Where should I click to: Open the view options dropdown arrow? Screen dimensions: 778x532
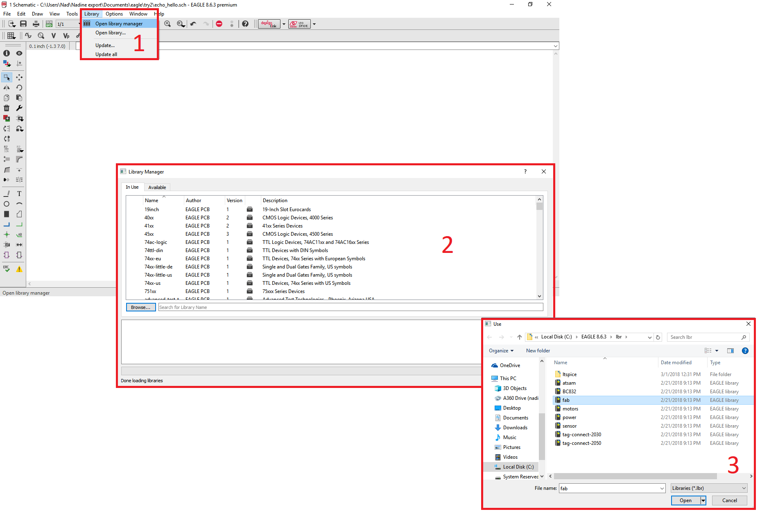(x=717, y=351)
